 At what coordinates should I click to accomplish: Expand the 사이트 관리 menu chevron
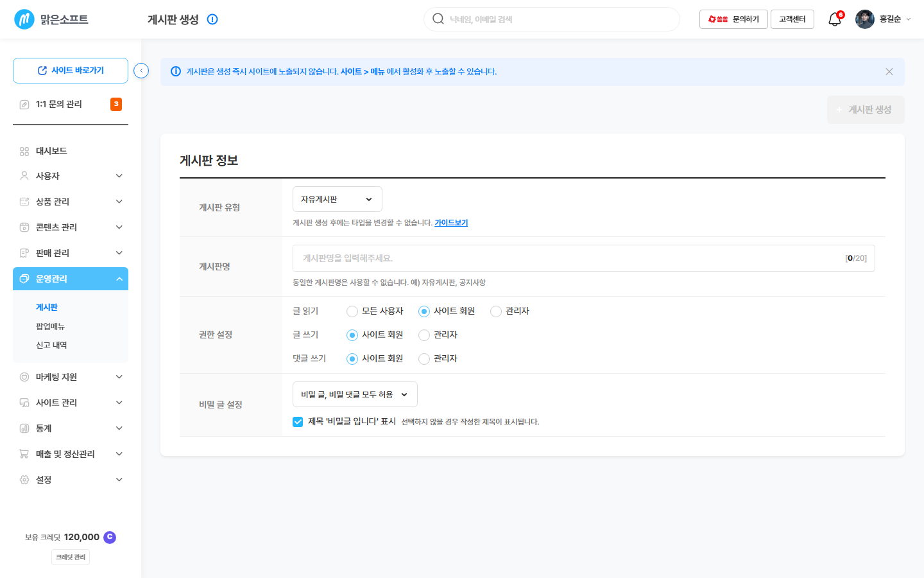[x=119, y=403]
